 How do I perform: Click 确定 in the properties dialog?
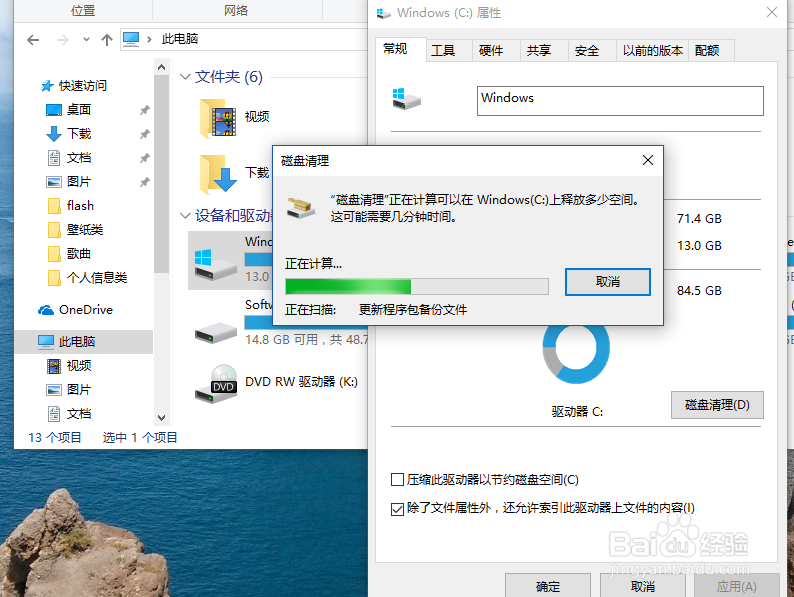tap(548, 586)
